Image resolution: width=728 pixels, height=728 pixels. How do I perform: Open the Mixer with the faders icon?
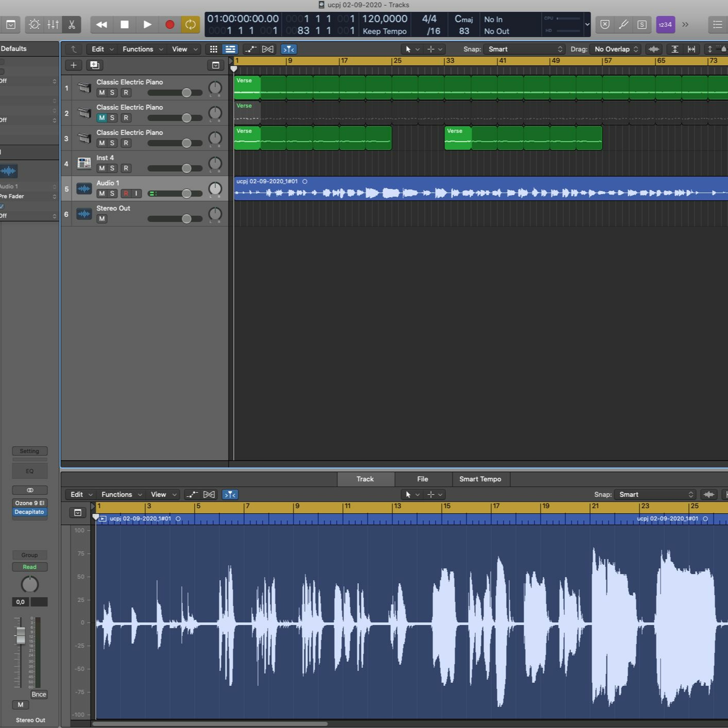point(53,25)
